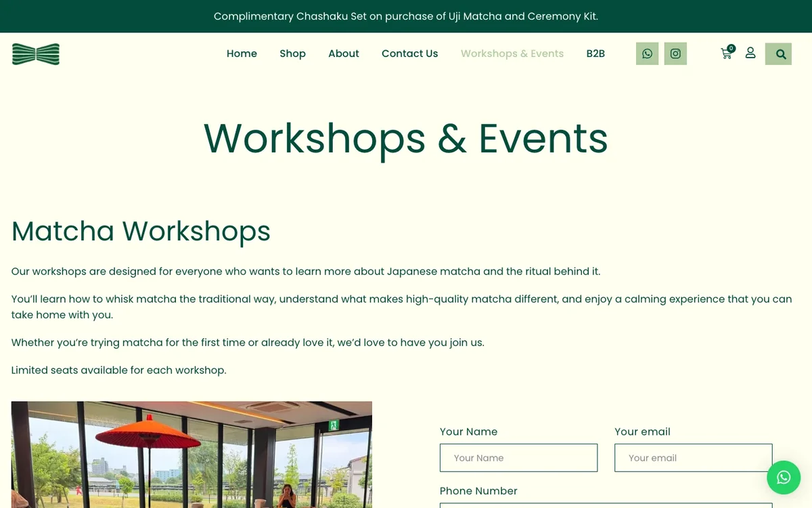Focus the Your Name input field

[x=518, y=458]
